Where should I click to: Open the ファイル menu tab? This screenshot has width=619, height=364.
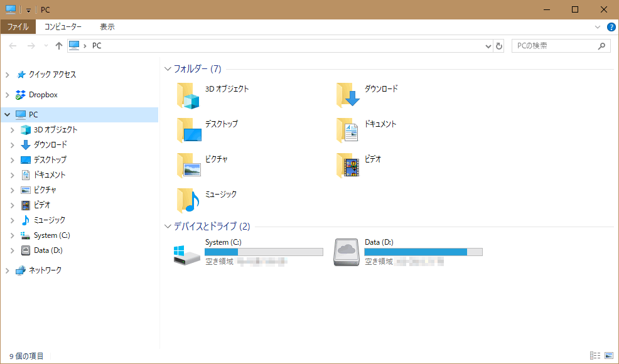[x=18, y=27]
